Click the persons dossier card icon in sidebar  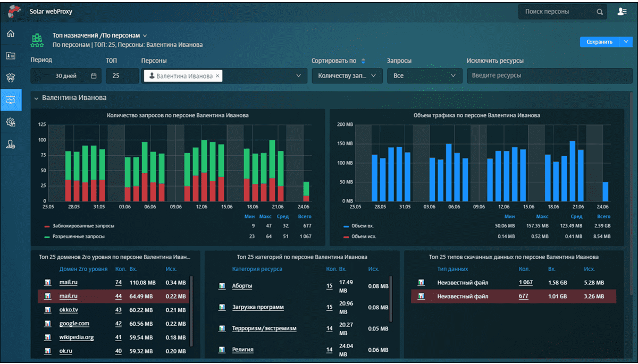click(x=10, y=55)
